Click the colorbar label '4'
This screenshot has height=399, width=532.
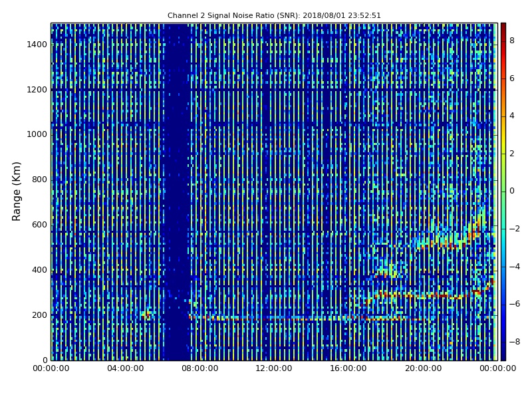coord(512,116)
